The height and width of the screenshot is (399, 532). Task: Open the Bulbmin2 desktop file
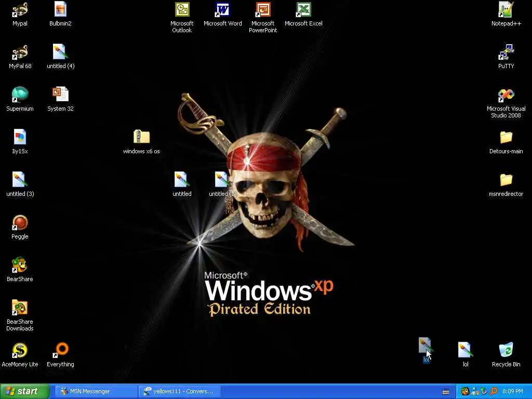(60, 14)
